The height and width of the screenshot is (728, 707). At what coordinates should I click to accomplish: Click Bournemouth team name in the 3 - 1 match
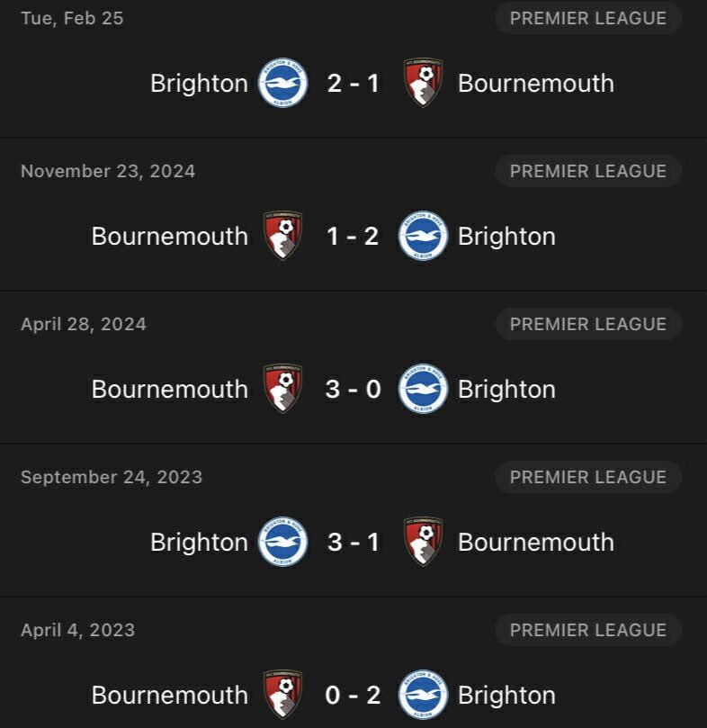536,542
